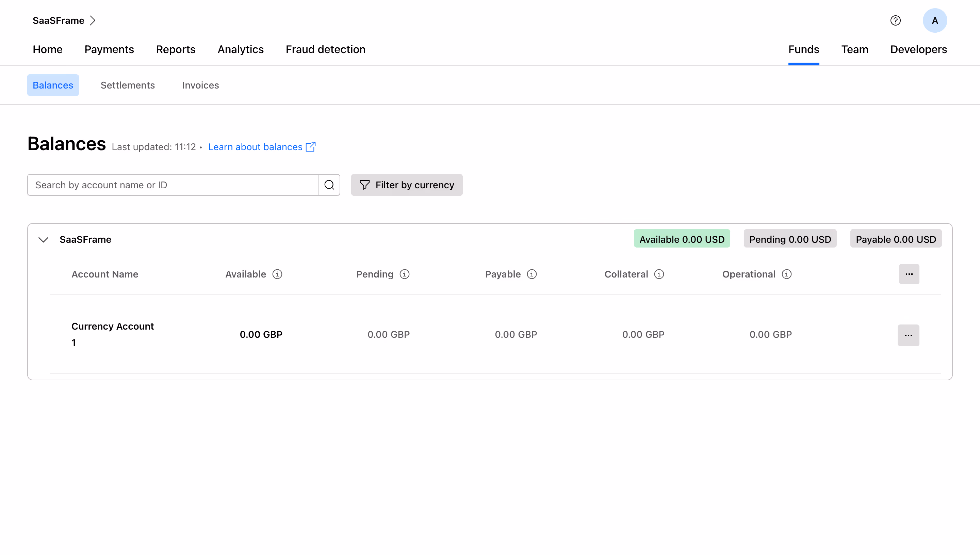
Task: Switch to the Settlements sub-tab
Action: [x=128, y=85]
